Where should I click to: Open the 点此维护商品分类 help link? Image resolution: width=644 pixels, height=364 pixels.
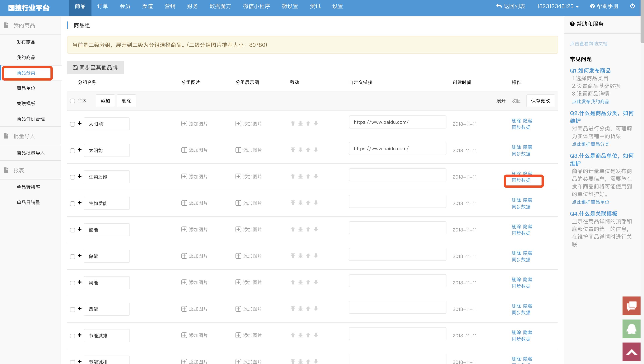point(590,144)
